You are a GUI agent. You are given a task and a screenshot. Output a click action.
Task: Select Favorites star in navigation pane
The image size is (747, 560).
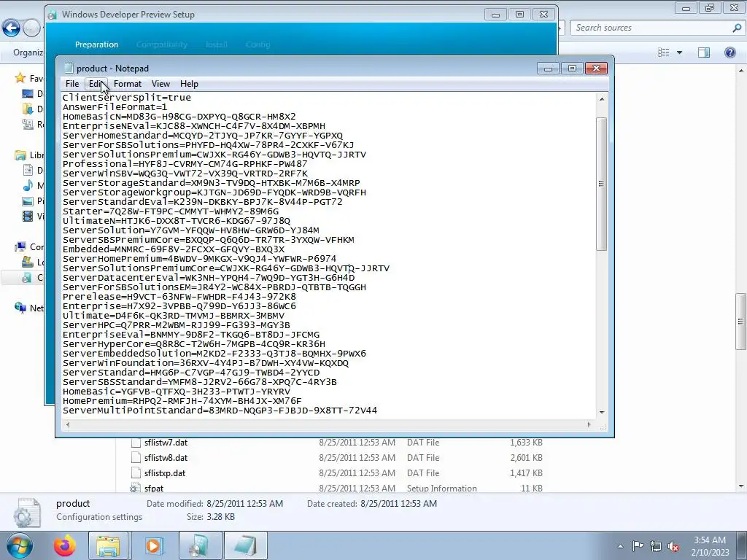point(20,77)
